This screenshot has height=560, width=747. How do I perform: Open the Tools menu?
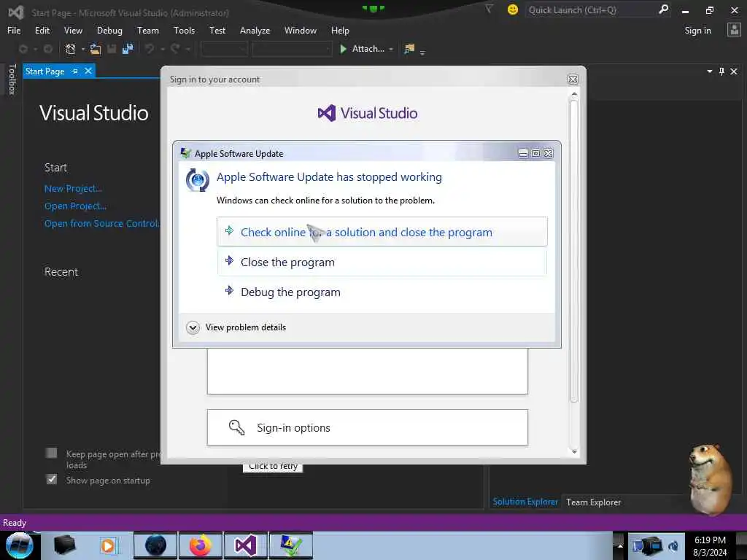pos(184,31)
